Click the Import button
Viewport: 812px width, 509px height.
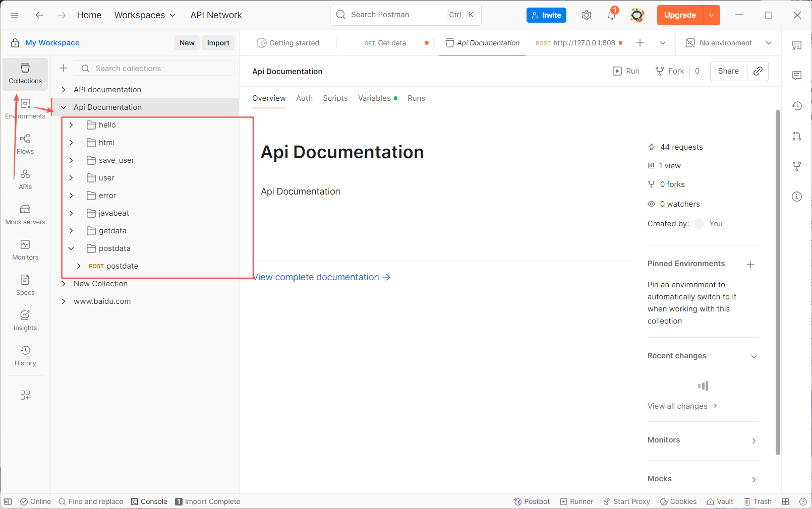click(x=218, y=43)
